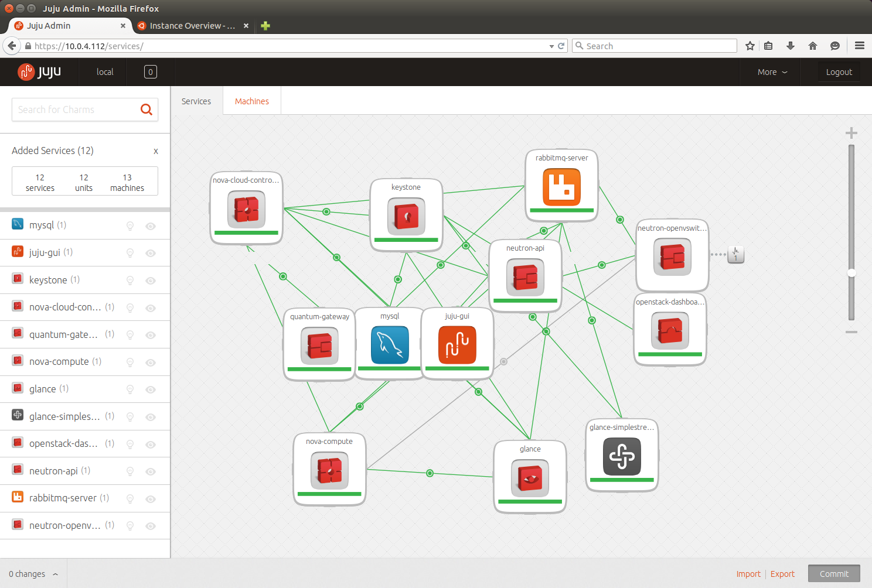Expand the 0 changes panel
Viewport: 872px width, 588px height.
pyautogui.click(x=33, y=574)
